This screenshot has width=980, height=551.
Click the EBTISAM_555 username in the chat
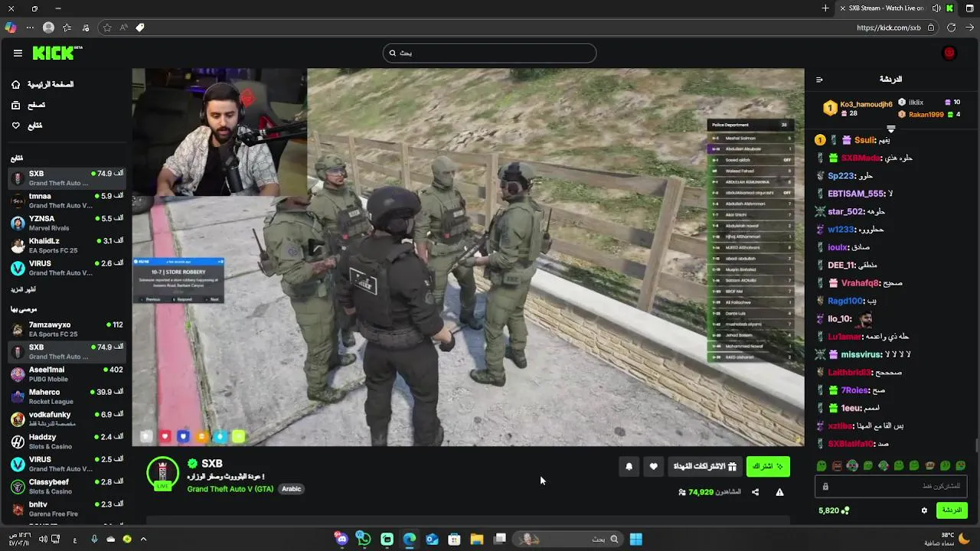[x=856, y=194]
